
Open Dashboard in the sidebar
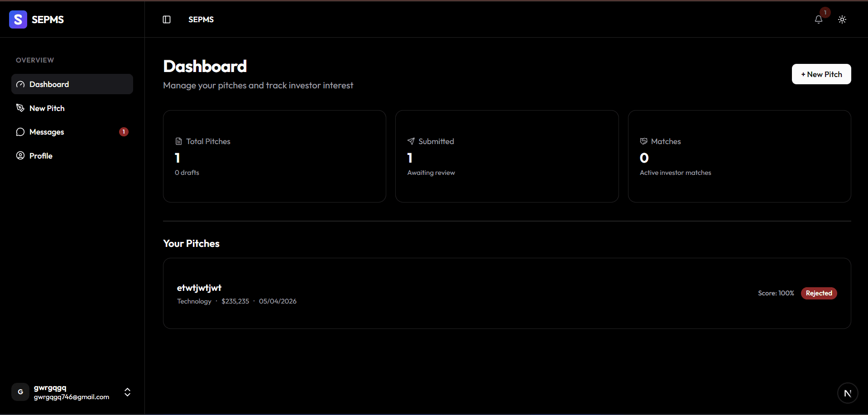pyautogui.click(x=72, y=84)
